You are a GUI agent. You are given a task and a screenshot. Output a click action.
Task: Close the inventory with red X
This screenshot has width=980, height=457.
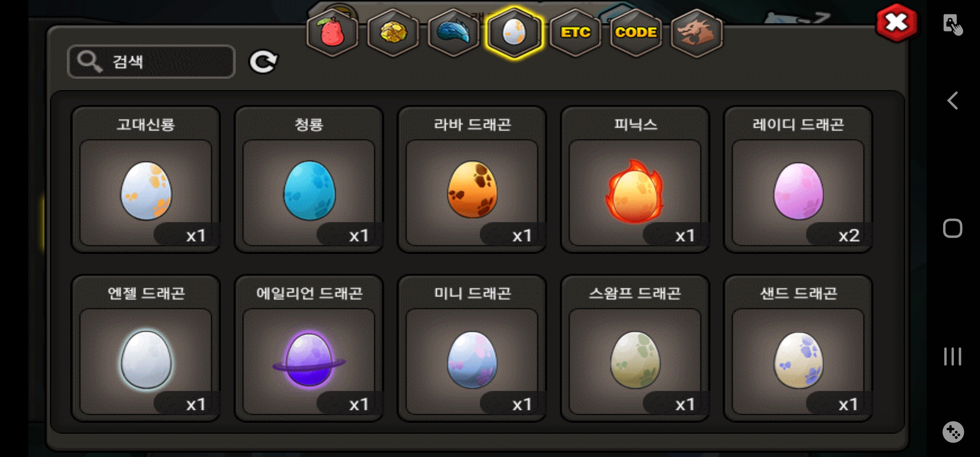pyautogui.click(x=897, y=22)
